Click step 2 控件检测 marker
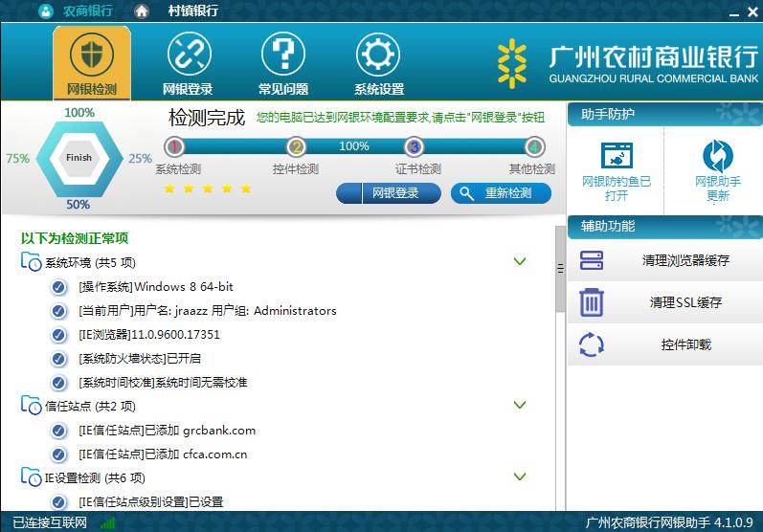This screenshot has width=763, height=532. pos(296,146)
